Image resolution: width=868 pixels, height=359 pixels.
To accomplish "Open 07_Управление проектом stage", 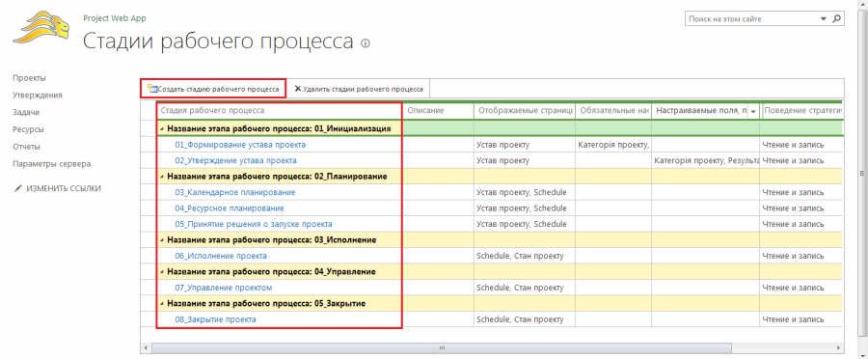I will coord(224,289).
